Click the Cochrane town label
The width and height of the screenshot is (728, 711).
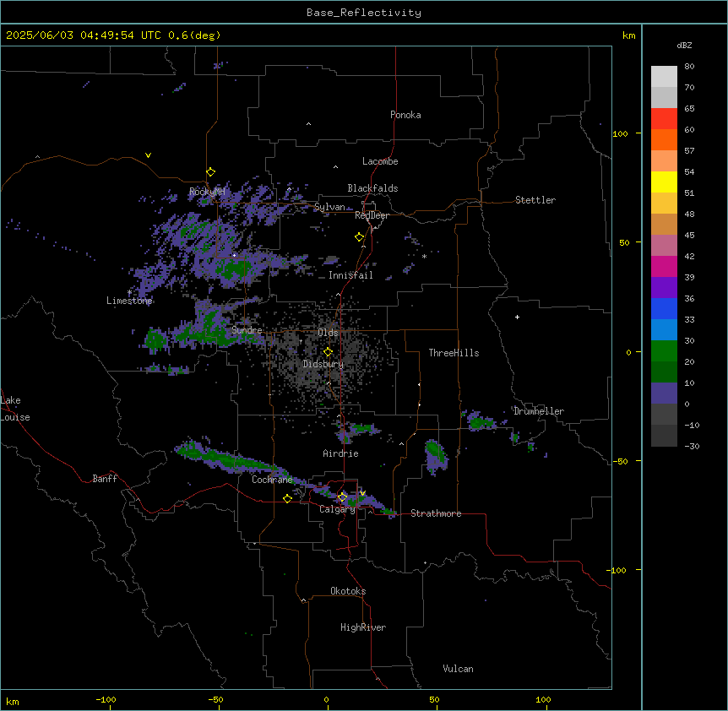272,480
